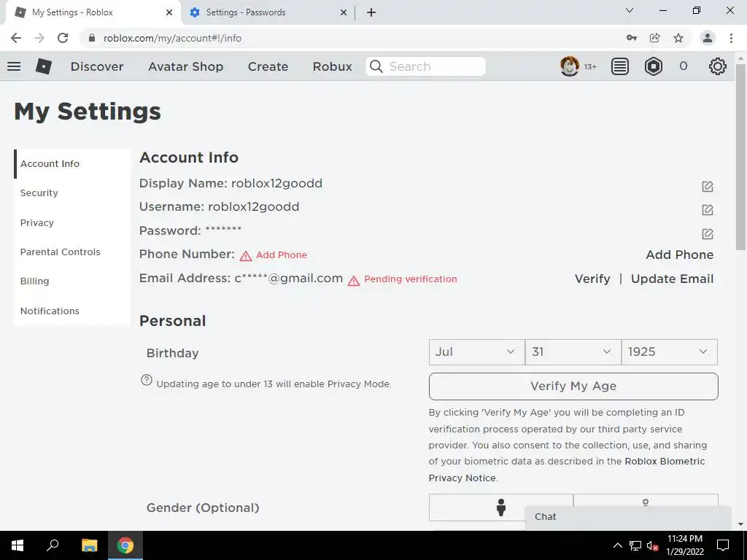Open the Billing settings section
747x560 pixels.
[x=34, y=281]
